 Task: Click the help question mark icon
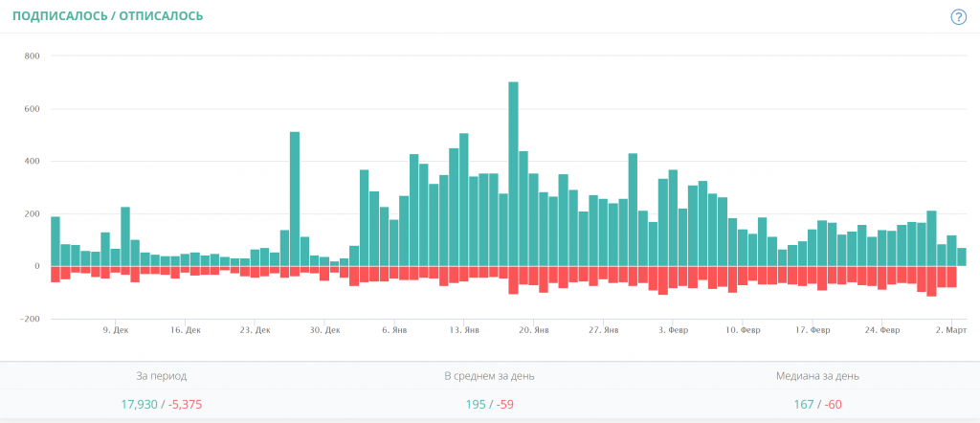[x=958, y=17]
